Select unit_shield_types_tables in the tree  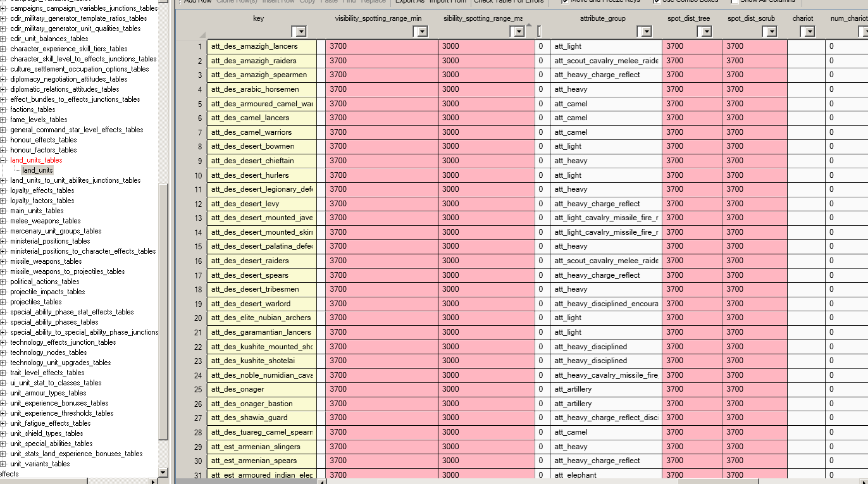point(47,433)
